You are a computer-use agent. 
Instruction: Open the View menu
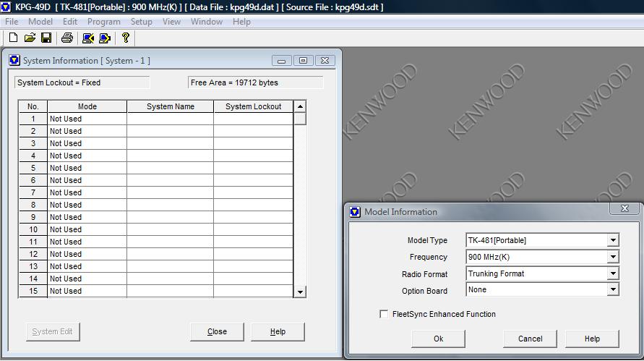(171, 22)
